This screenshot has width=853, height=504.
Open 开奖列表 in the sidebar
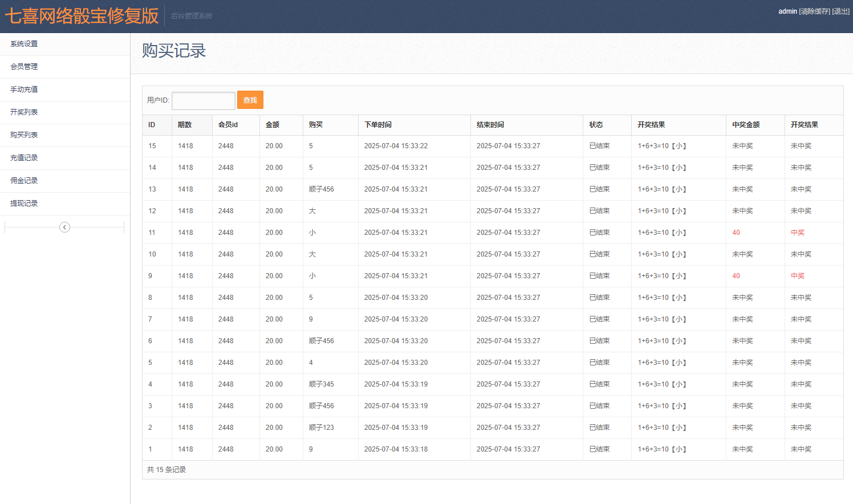[x=24, y=112]
